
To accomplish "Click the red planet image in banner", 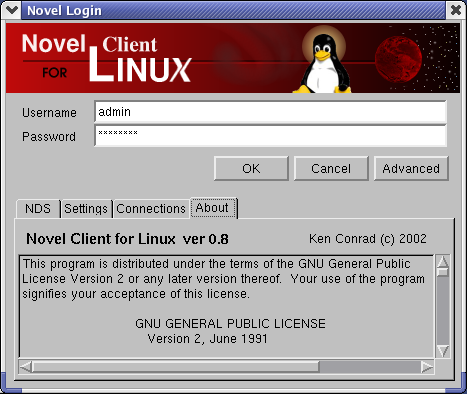I will [x=398, y=59].
